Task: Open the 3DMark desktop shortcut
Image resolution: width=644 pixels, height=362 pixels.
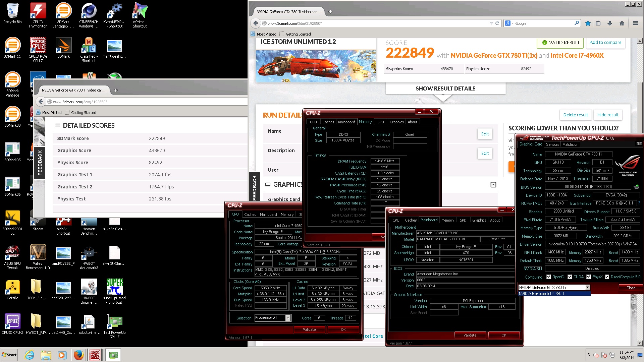Action: [63, 48]
